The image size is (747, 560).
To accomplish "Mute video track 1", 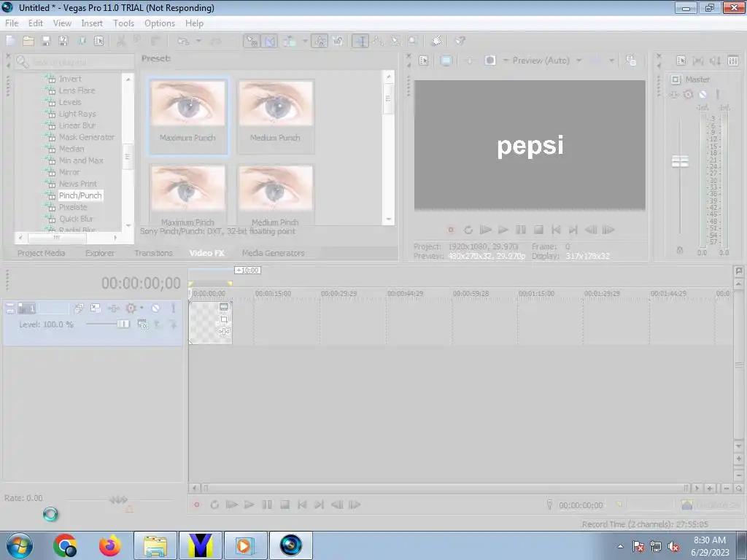I will click(155, 308).
